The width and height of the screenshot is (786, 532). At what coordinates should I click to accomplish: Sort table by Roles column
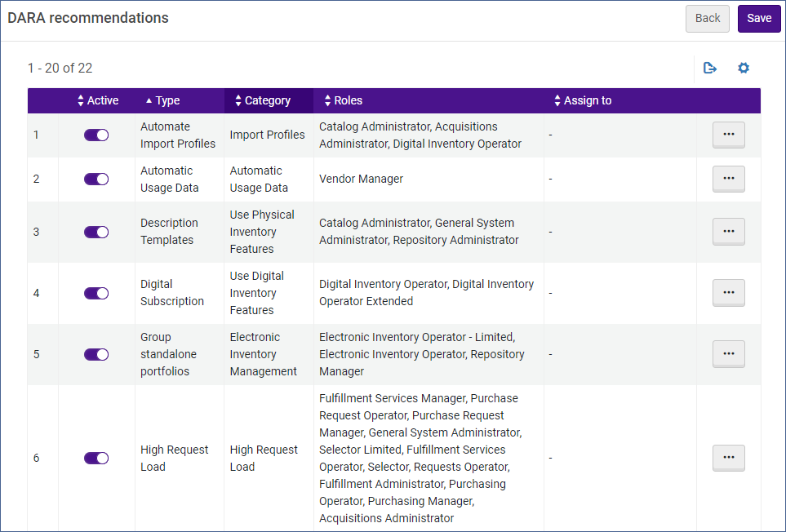point(344,100)
